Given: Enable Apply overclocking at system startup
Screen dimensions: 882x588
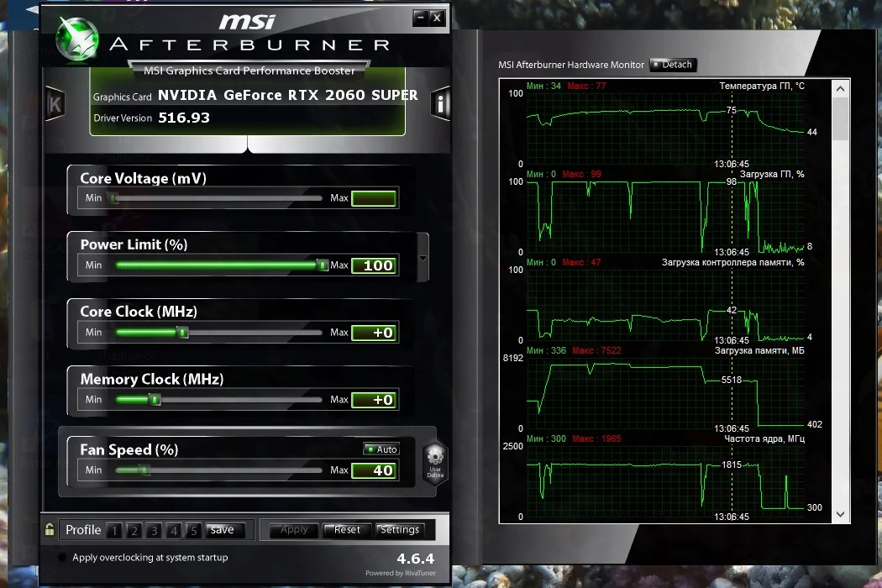Looking at the screenshot, I should pos(62,557).
